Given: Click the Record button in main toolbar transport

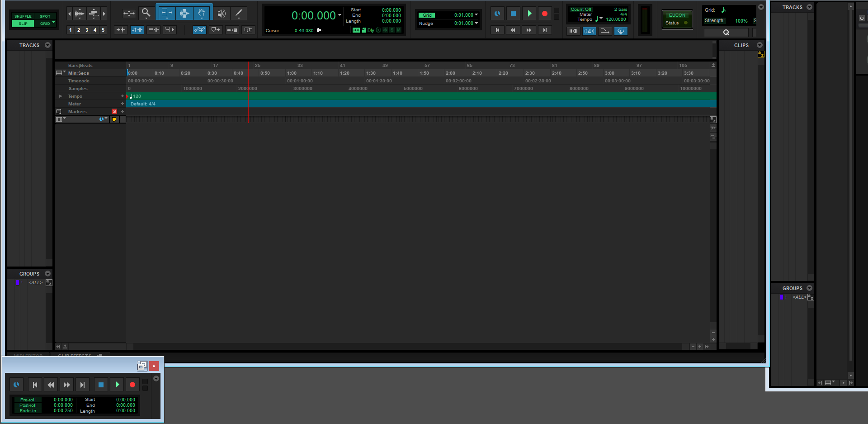Looking at the screenshot, I should (544, 14).
